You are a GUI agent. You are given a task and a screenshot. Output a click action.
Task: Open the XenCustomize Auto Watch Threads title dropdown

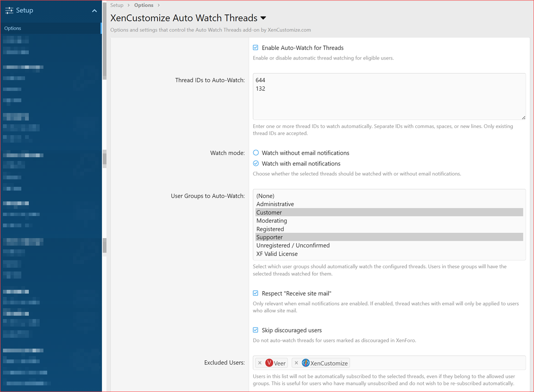point(263,18)
